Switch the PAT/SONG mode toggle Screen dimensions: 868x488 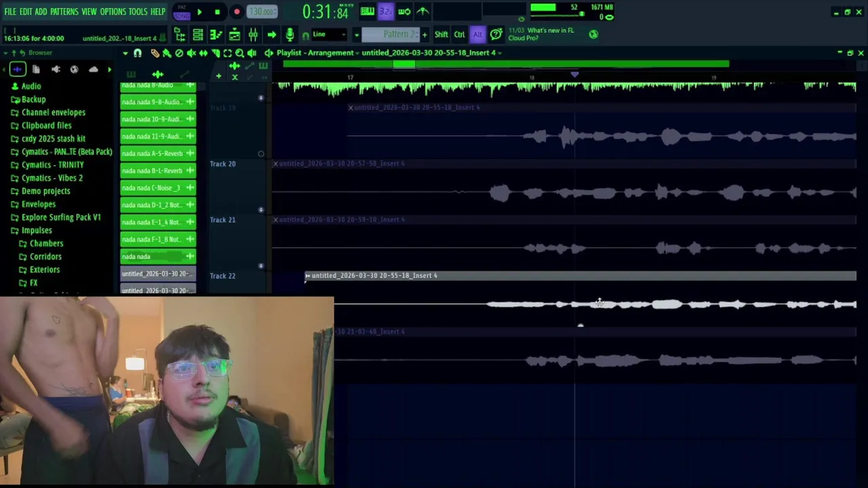[182, 12]
